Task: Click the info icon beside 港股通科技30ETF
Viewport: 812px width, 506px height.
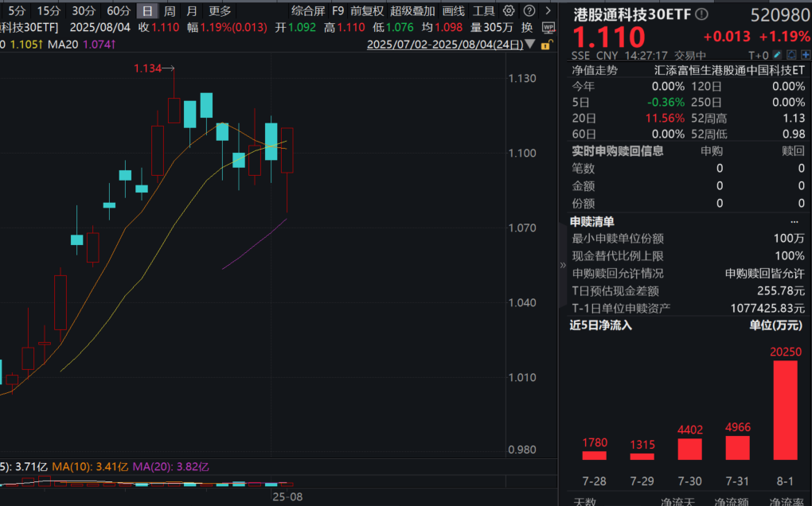Action: [x=701, y=14]
